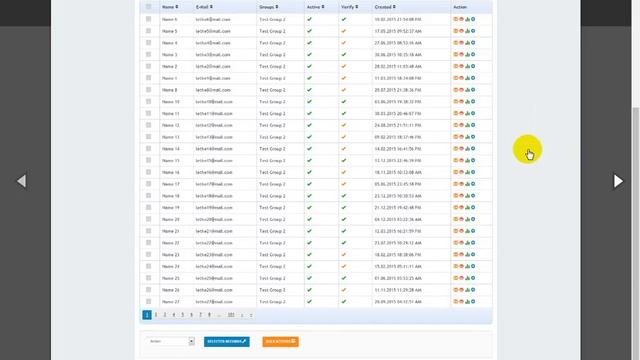Viewport: 640px width, 360px height.
Task: Click the Created date cell of Name 27
Action: (x=411, y=302)
